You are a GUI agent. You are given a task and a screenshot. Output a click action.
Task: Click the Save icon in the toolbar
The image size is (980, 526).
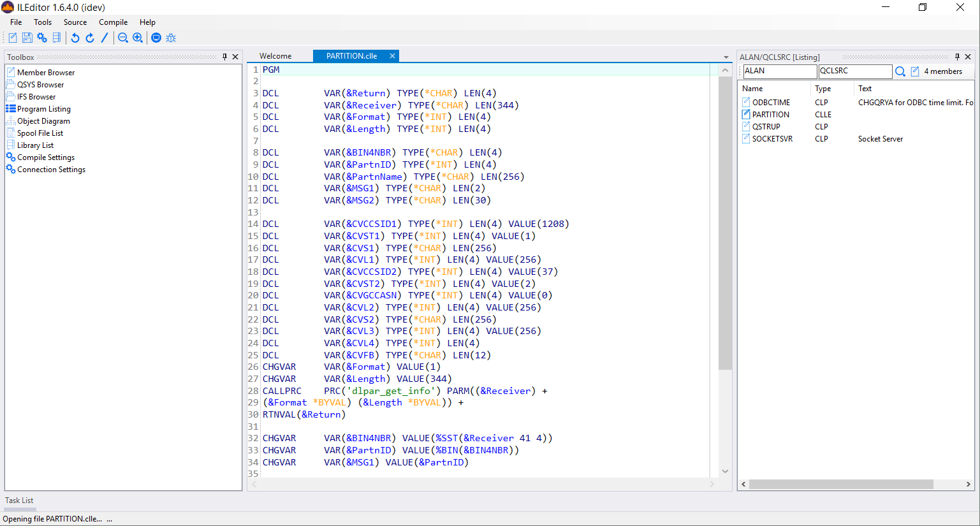[x=27, y=38]
